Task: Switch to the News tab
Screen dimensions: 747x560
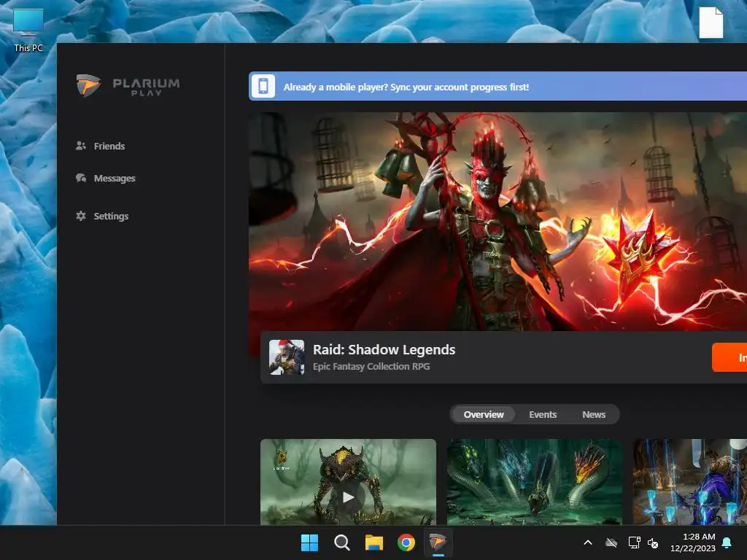Action: 594,415
